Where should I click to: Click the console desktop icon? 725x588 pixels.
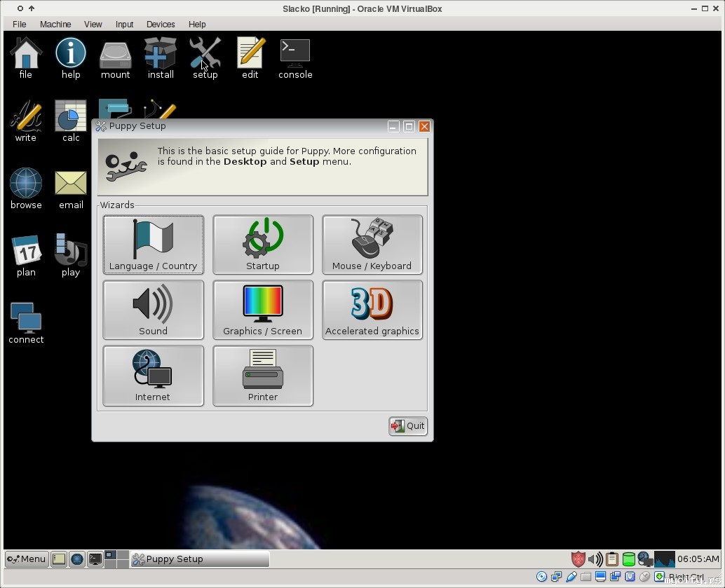(295, 58)
